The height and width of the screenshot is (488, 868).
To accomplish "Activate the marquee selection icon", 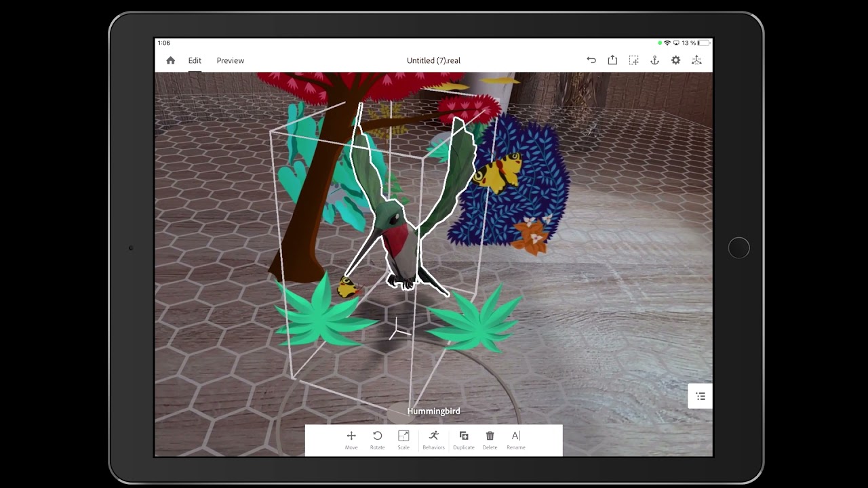I will pyautogui.click(x=633, y=60).
